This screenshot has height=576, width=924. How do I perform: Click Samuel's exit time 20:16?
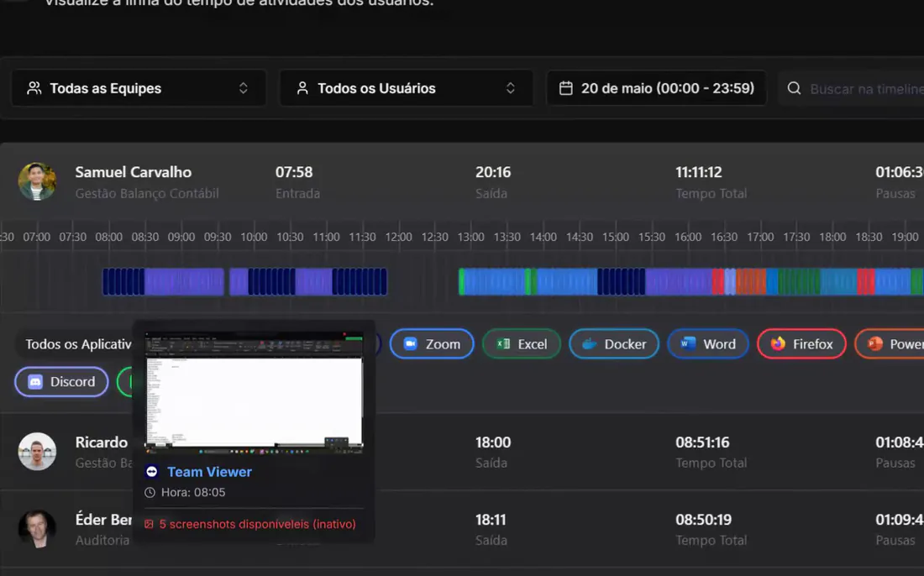pyautogui.click(x=493, y=173)
